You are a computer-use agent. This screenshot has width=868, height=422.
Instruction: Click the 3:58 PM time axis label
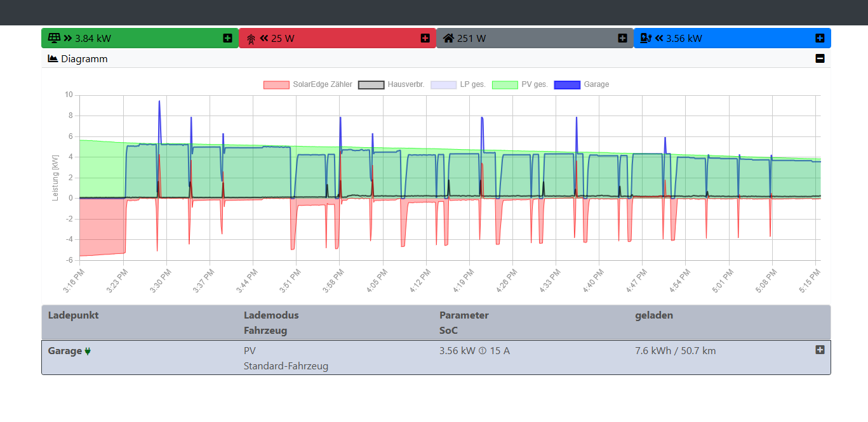[334, 280]
